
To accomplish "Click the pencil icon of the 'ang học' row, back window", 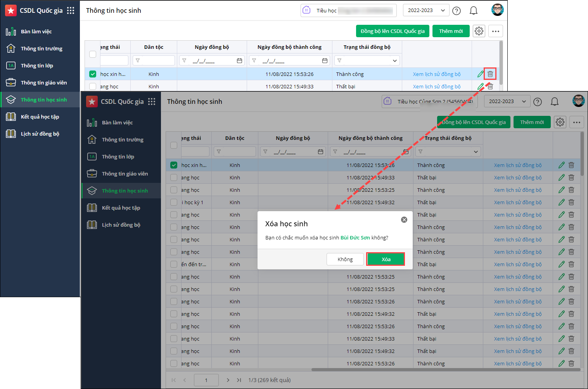I will 481,86.
